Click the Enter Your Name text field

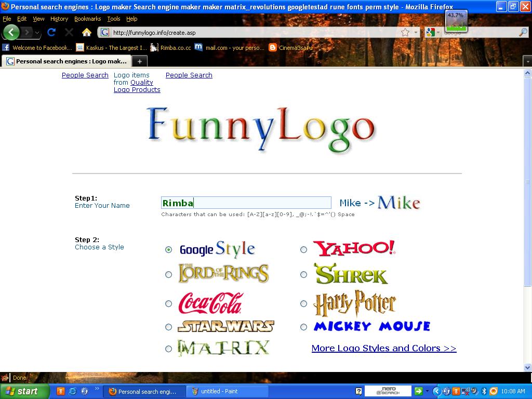click(246, 203)
